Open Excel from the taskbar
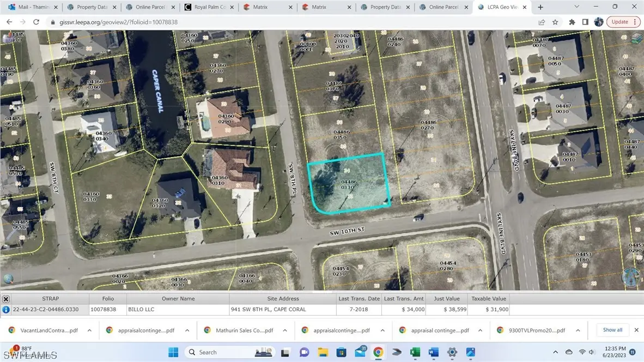 [415, 352]
